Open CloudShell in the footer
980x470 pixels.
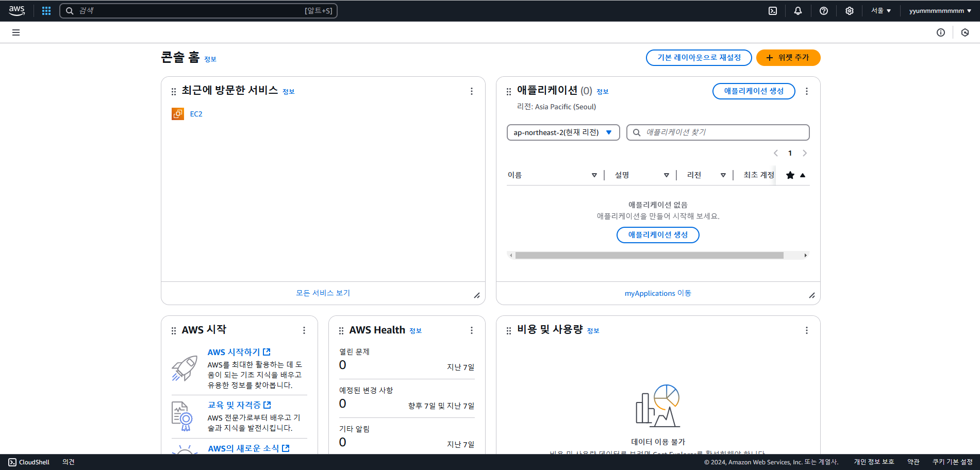pos(29,462)
